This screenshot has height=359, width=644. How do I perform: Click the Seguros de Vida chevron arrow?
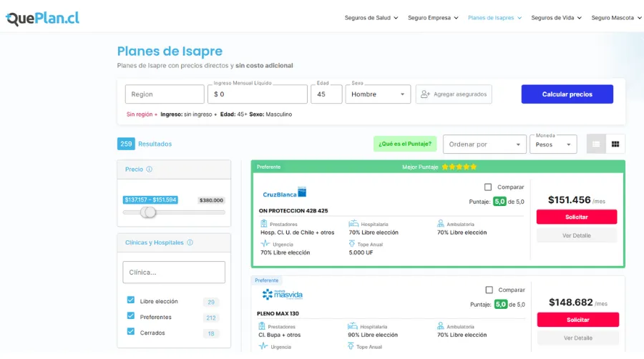click(580, 18)
